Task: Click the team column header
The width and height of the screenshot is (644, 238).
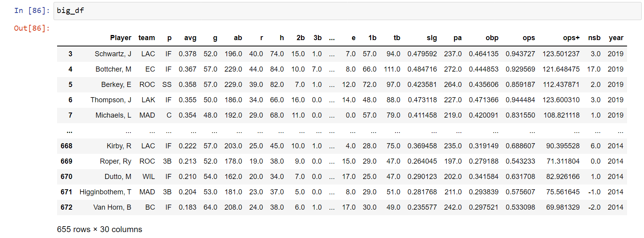Action: coord(147,38)
